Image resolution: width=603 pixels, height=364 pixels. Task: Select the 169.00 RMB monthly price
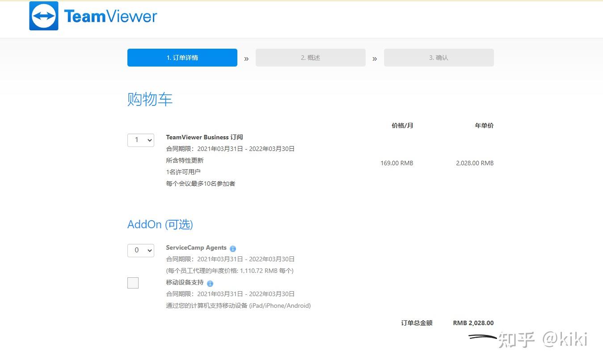pyautogui.click(x=397, y=163)
